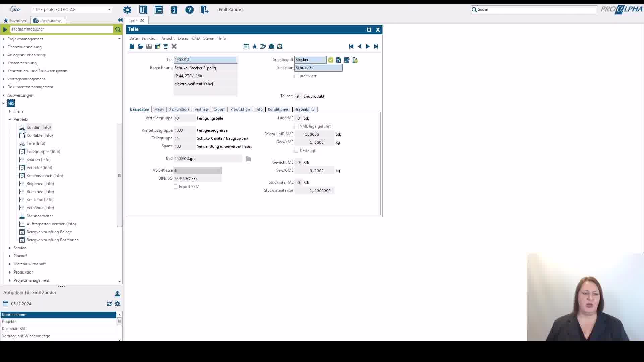644x362 pixels.
Task: Click the printer icon in the Teile toolbar
Action: [x=271, y=47]
